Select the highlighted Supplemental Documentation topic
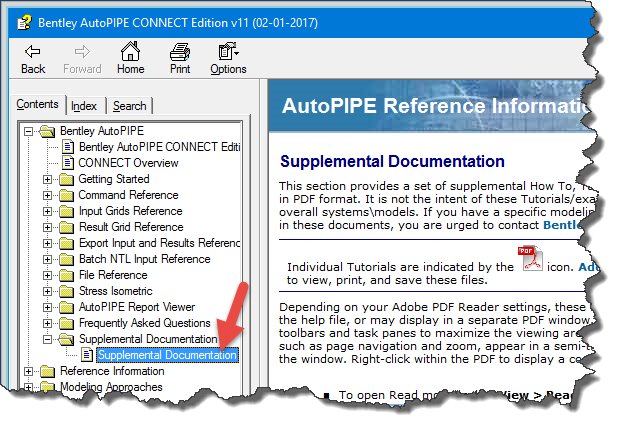 (167, 355)
